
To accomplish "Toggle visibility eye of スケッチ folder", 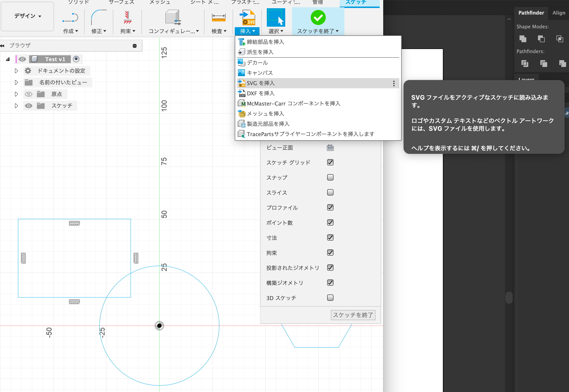I will (28, 106).
